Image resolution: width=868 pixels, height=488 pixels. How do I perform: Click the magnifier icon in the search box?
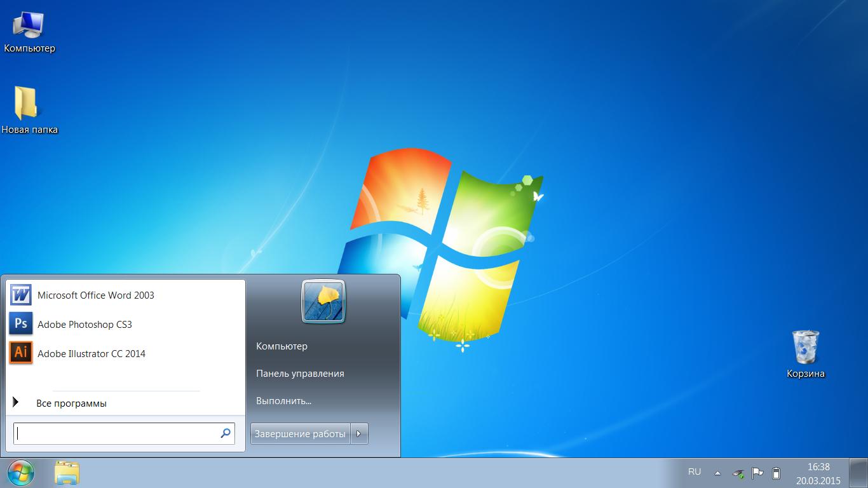pyautogui.click(x=226, y=433)
